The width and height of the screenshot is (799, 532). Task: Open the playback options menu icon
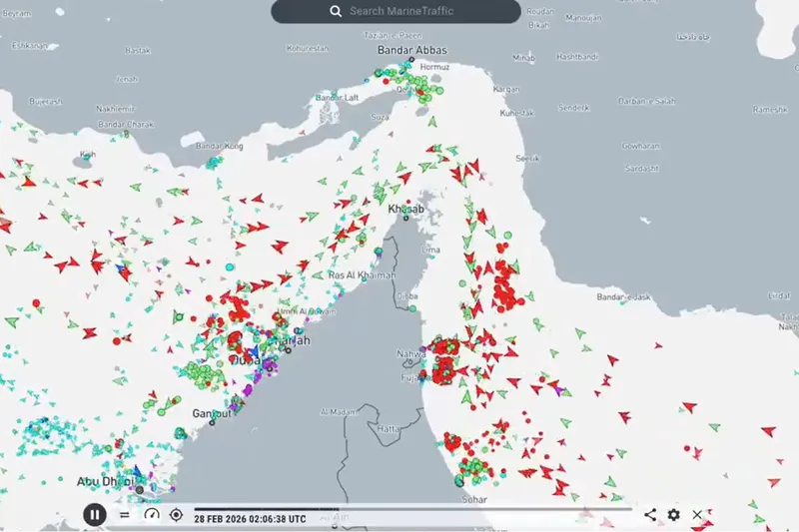(125, 515)
